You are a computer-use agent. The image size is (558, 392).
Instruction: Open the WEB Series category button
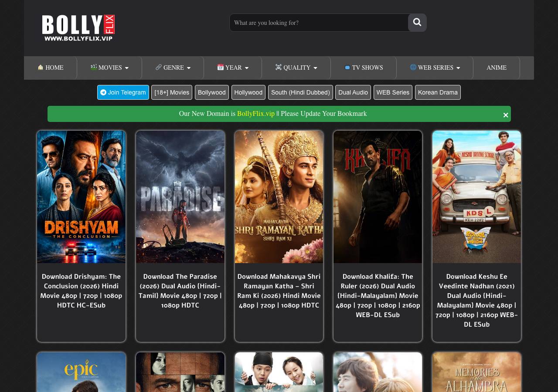[393, 92]
